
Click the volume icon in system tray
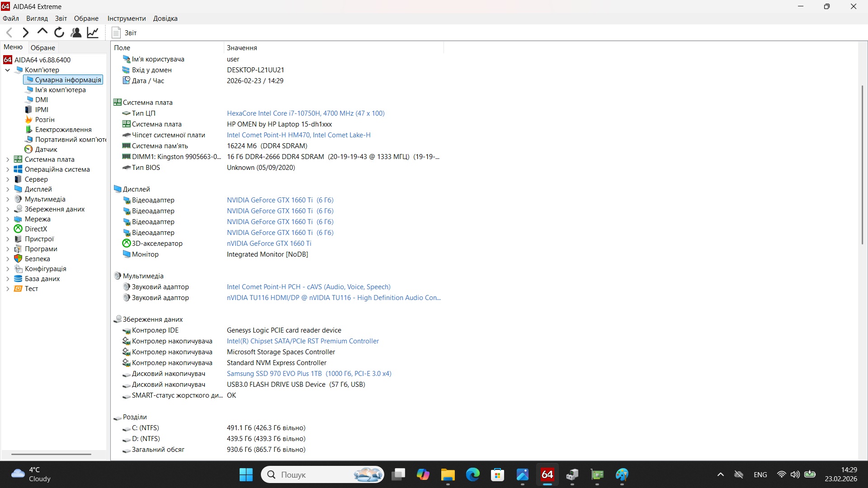point(795,474)
